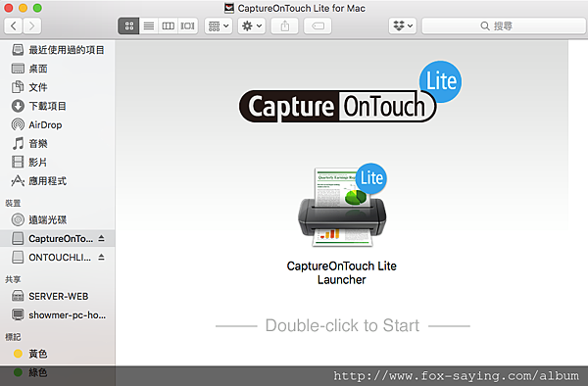Minimize the Finder window
The height and width of the screenshot is (386, 588).
point(23,8)
